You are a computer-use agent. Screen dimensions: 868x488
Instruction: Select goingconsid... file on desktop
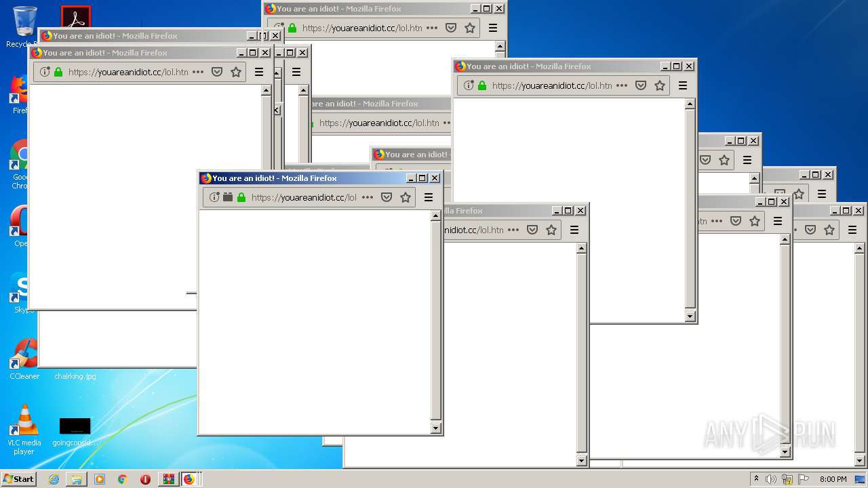75,431
